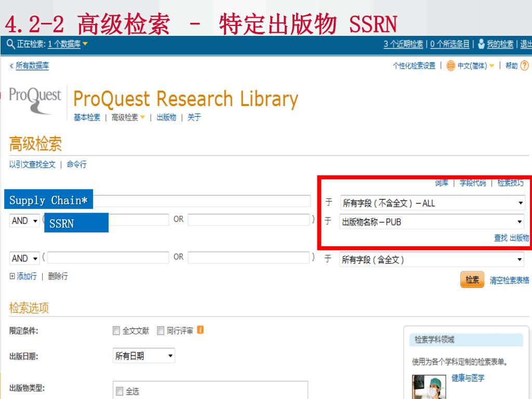This screenshot has height=399, width=532.
Task: Click the My Research person icon
Action: coord(481,44)
